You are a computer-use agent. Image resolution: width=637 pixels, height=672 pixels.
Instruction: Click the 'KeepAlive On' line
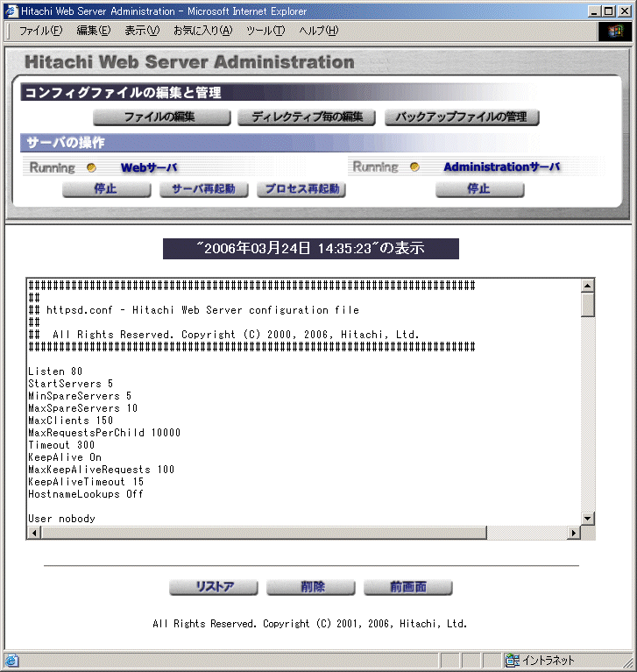65,457
